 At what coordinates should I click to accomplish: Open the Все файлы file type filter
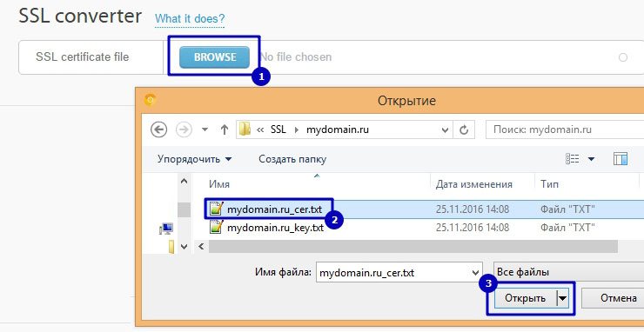pos(568,272)
